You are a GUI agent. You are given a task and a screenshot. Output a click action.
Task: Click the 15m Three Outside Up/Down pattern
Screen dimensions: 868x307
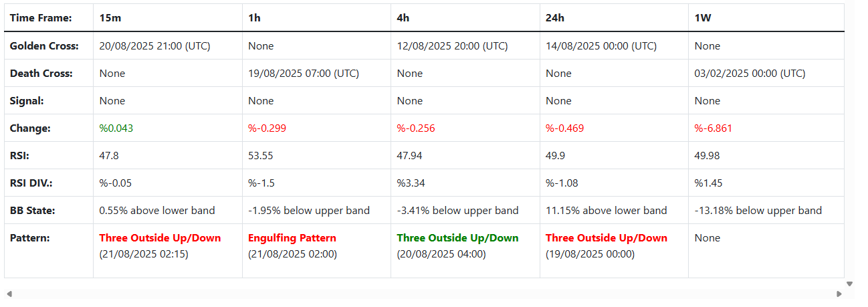[160, 238]
